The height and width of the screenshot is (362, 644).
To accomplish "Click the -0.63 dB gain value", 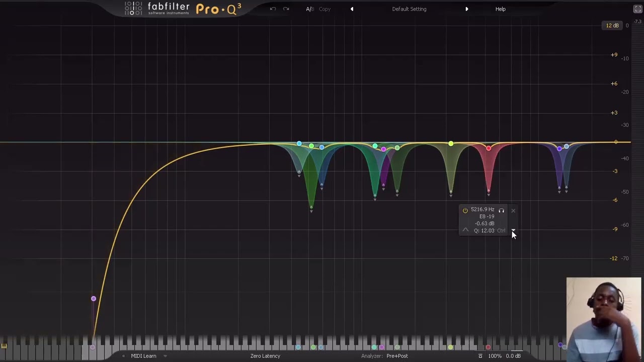I will 485,224.
